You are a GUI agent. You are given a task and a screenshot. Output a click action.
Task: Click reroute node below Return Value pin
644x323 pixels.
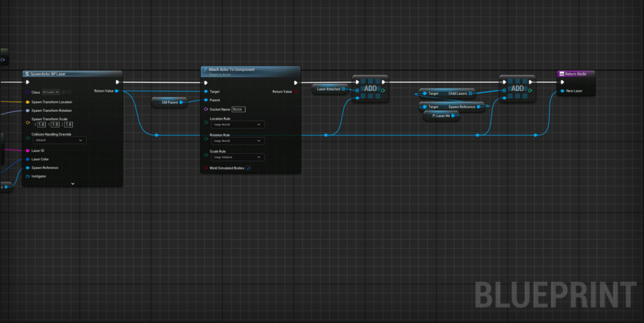(157, 135)
